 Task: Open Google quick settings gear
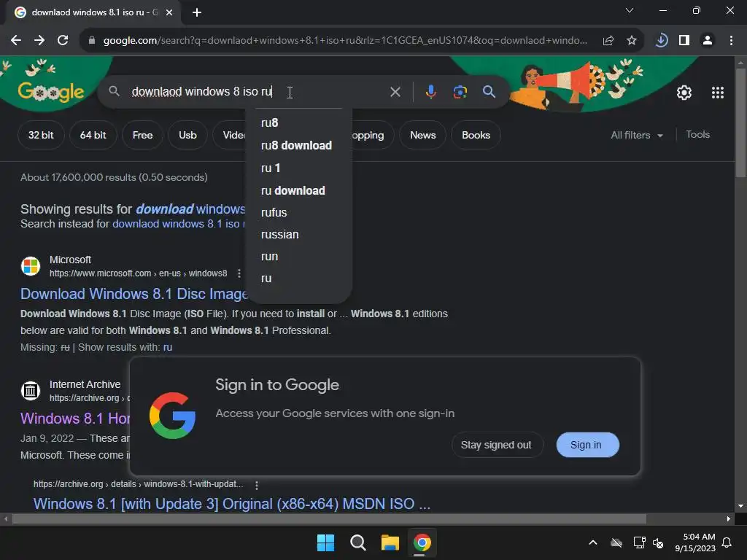[684, 93]
